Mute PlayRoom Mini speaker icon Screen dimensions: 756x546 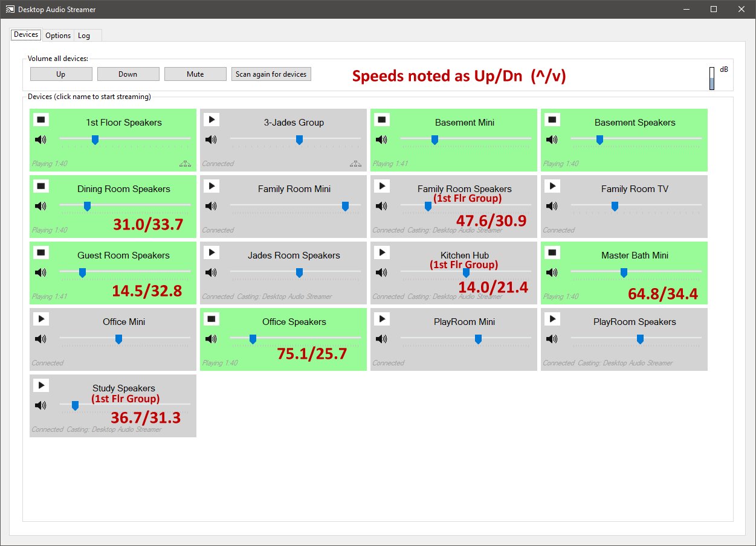click(381, 339)
